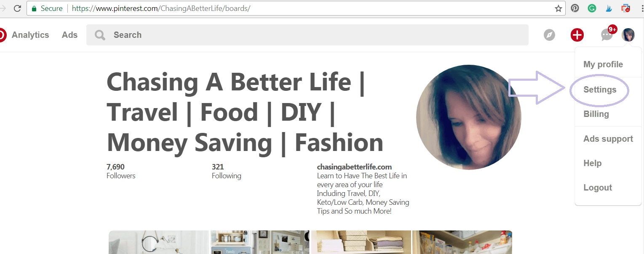Reload the page with refresh icon

(17, 8)
